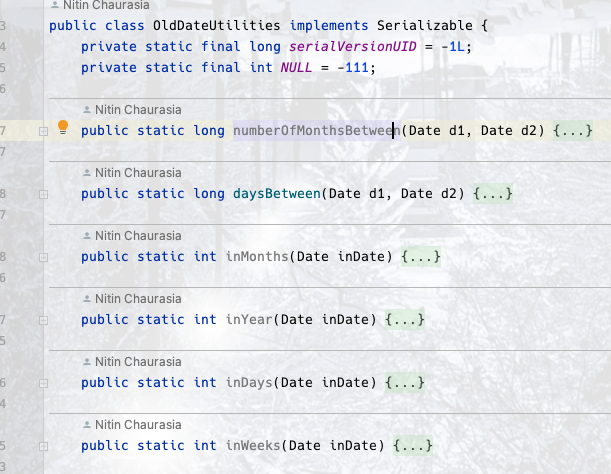611x474 pixels.
Task: Expand the inDays method gutter fold icon
Action: pyautogui.click(x=43, y=383)
